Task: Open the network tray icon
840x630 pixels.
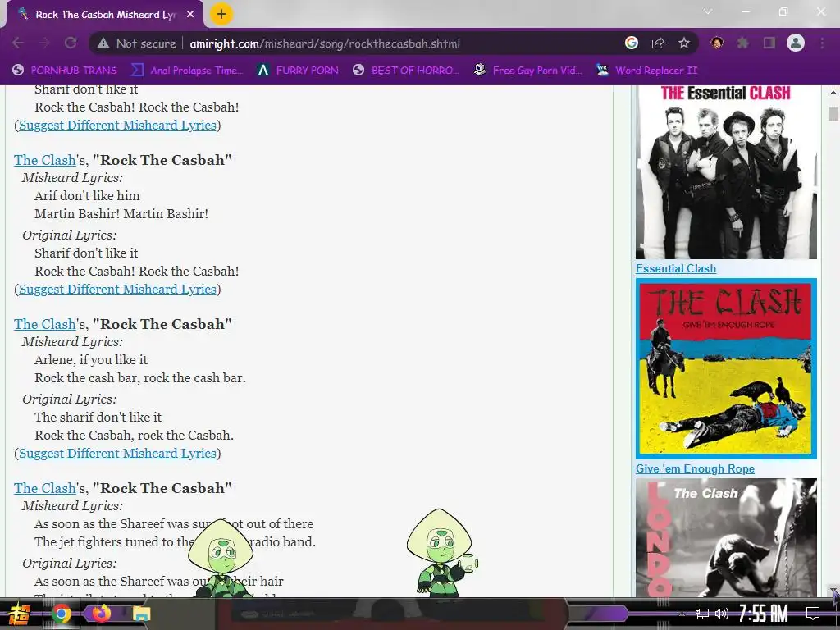Action: tap(702, 614)
